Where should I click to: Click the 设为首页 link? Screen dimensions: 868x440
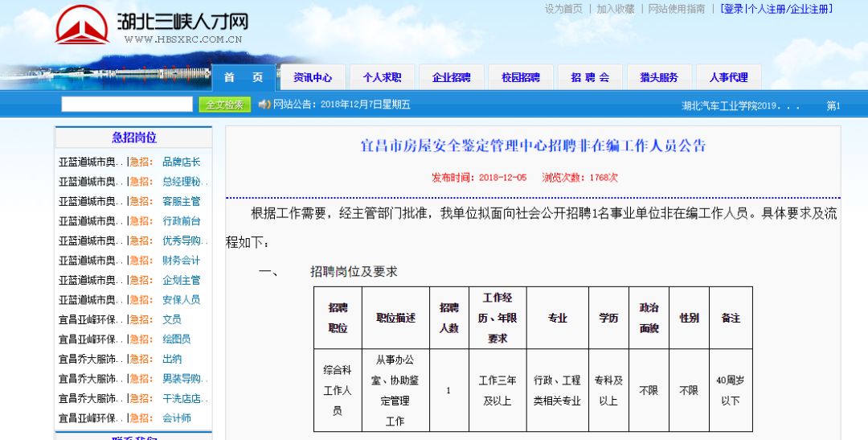click(563, 9)
